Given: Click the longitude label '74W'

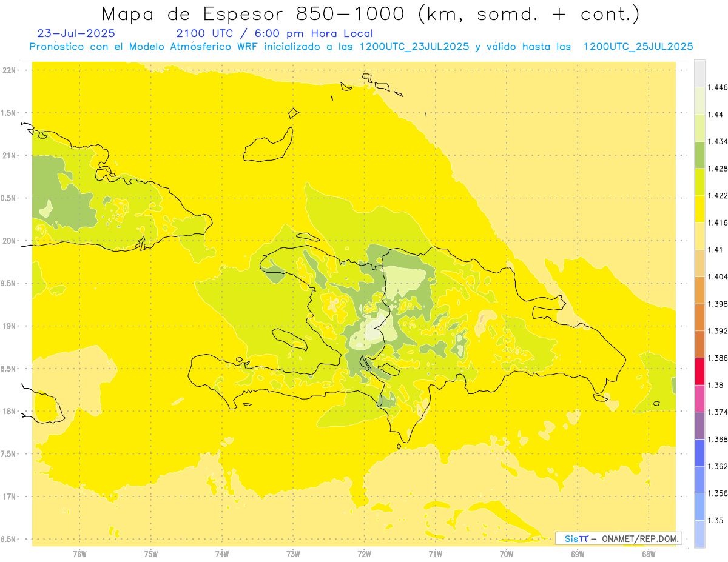Looking at the screenshot, I should (x=222, y=554).
